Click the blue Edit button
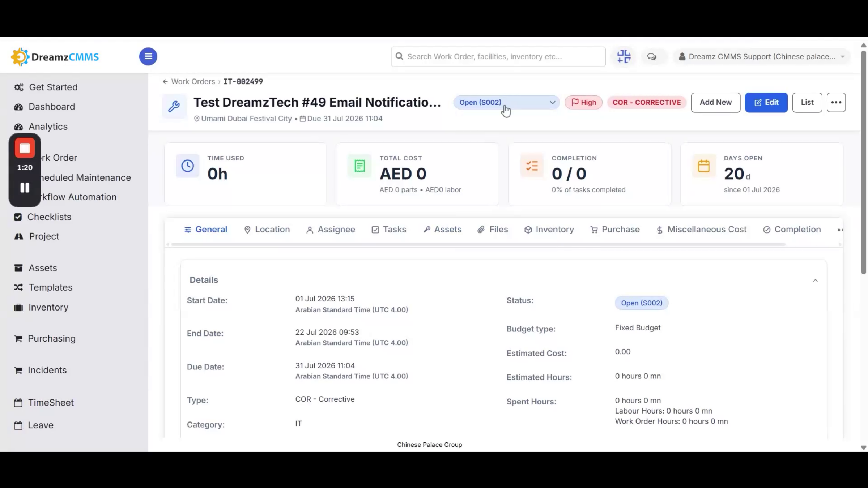Viewport: 868px width, 488px height. click(766, 102)
